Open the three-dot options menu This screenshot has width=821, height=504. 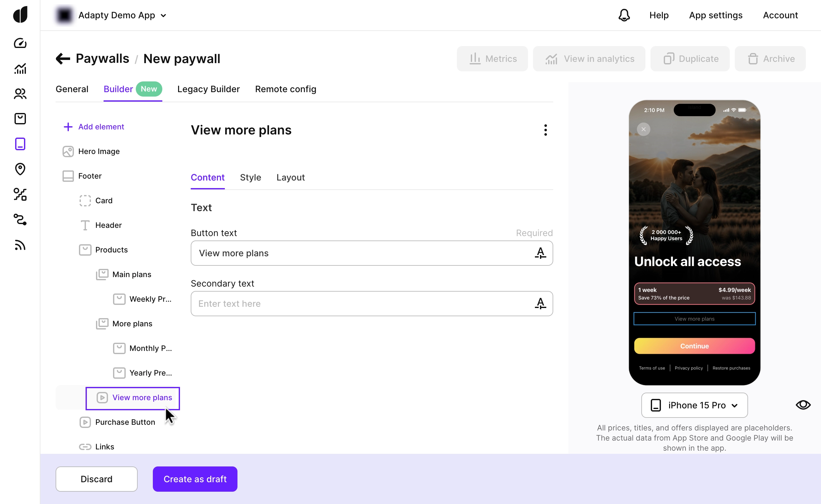pyautogui.click(x=546, y=130)
